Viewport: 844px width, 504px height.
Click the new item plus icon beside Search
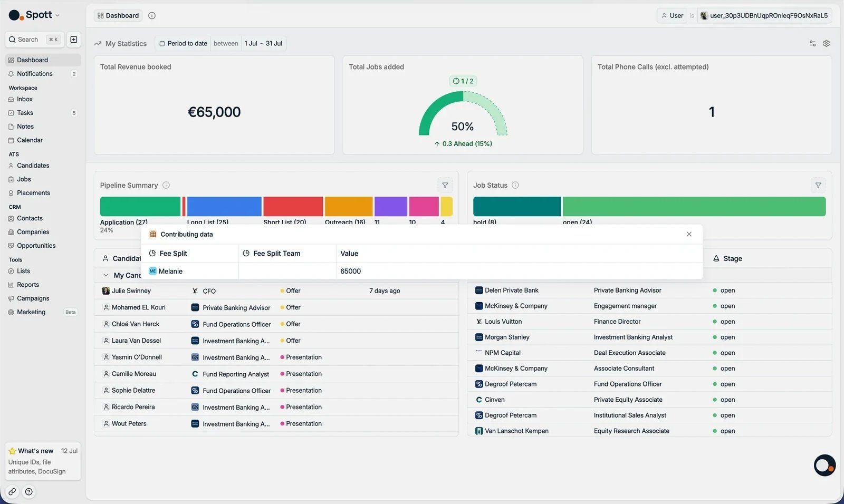(x=74, y=40)
